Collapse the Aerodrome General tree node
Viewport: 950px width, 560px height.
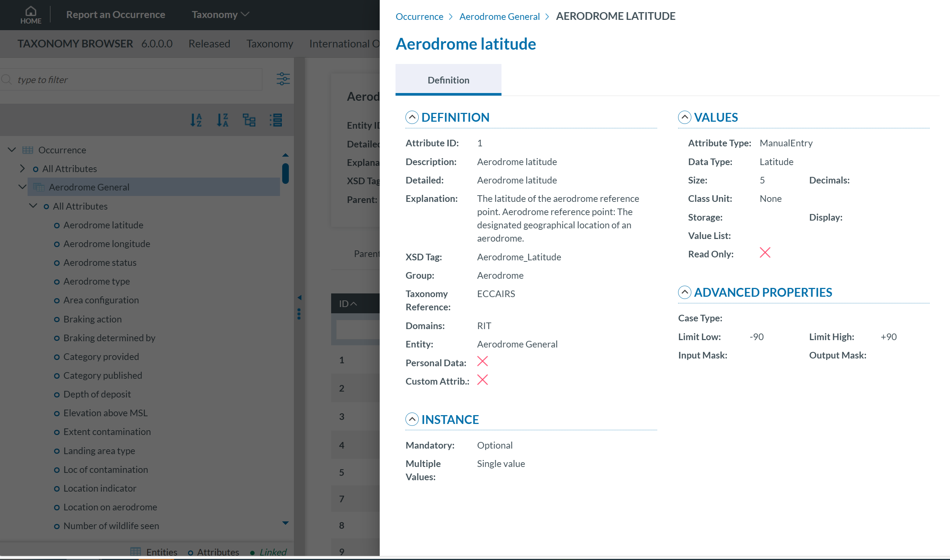(x=22, y=187)
